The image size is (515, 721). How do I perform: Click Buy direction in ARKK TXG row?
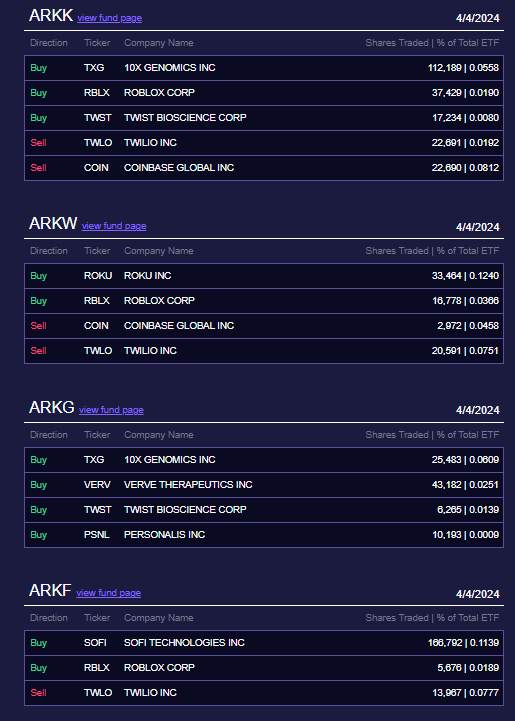(x=39, y=68)
